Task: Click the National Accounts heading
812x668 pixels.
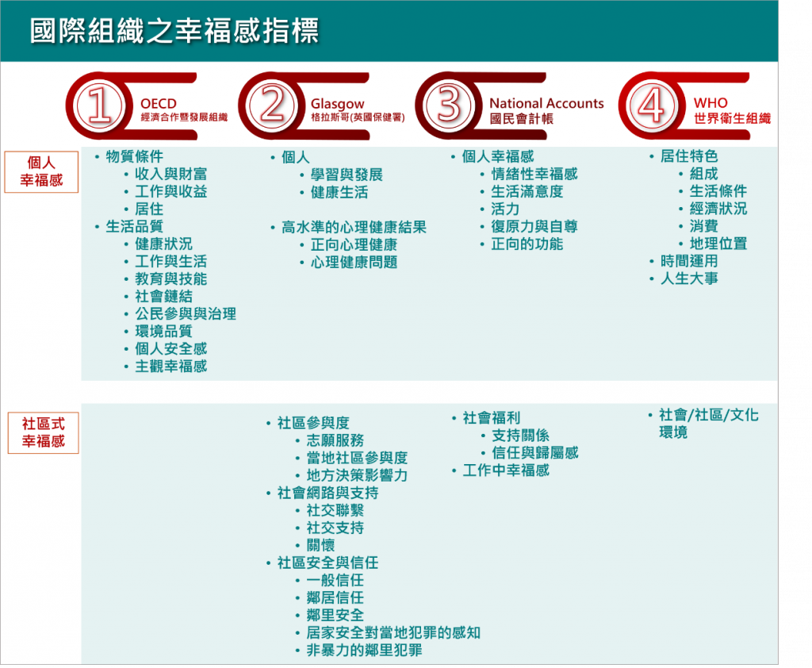Action: [546, 104]
